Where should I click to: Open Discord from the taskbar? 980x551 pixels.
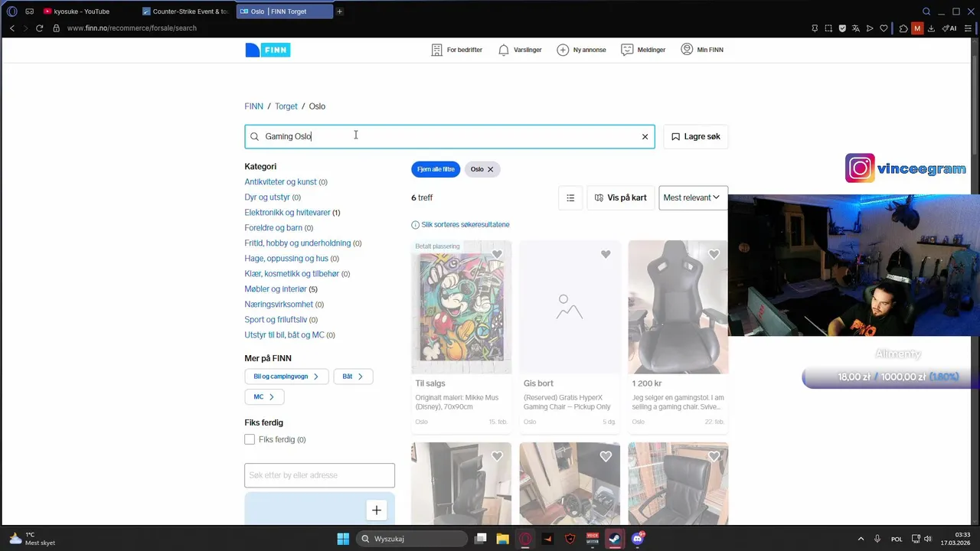(x=637, y=539)
